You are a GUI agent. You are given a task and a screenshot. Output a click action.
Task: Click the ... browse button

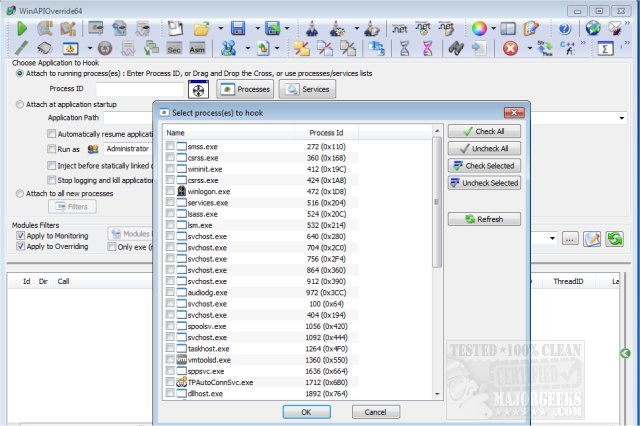[570, 239]
